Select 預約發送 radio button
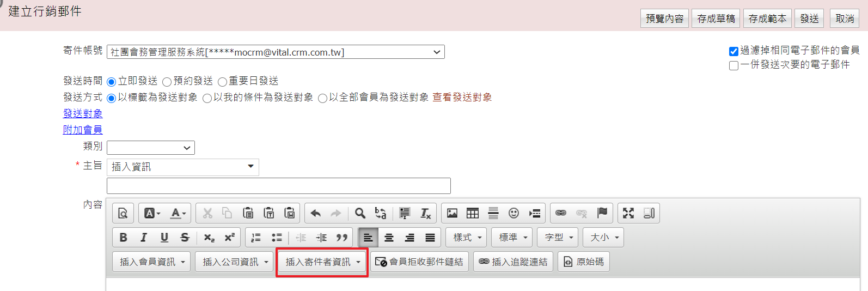 pos(167,82)
